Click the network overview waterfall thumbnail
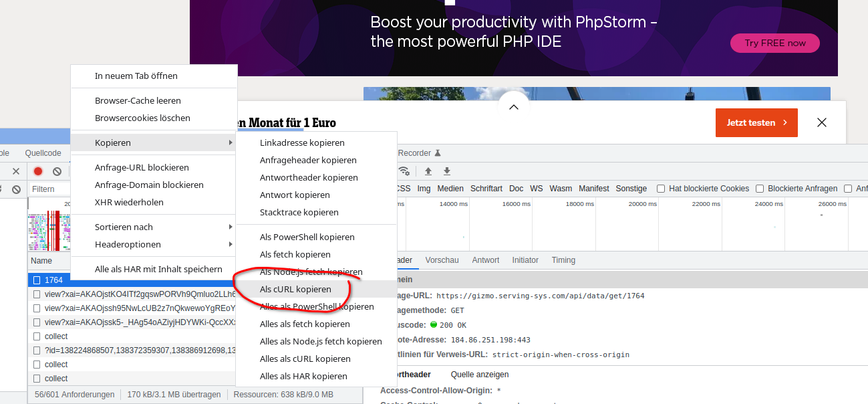The width and height of the screenshot is (868, 404). 49,231
